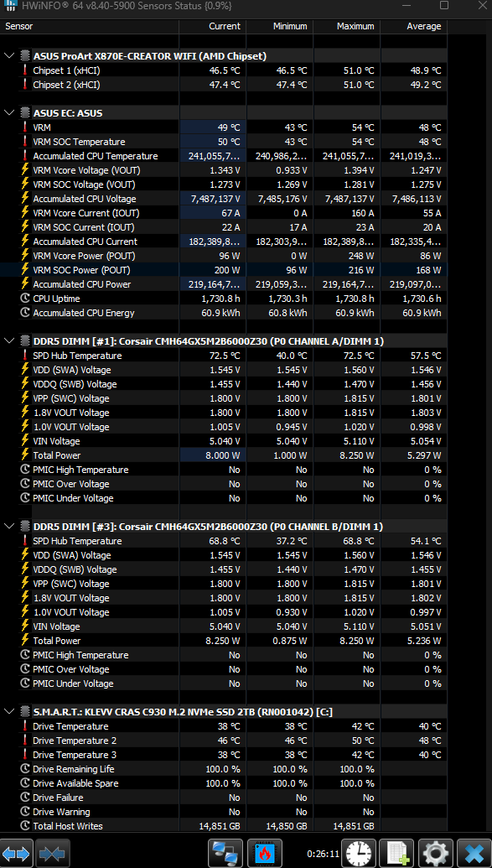The height and width of the screenshot is (868, 492).
Task: Close sensors with the blue X icon
Action: coord(474,854)
